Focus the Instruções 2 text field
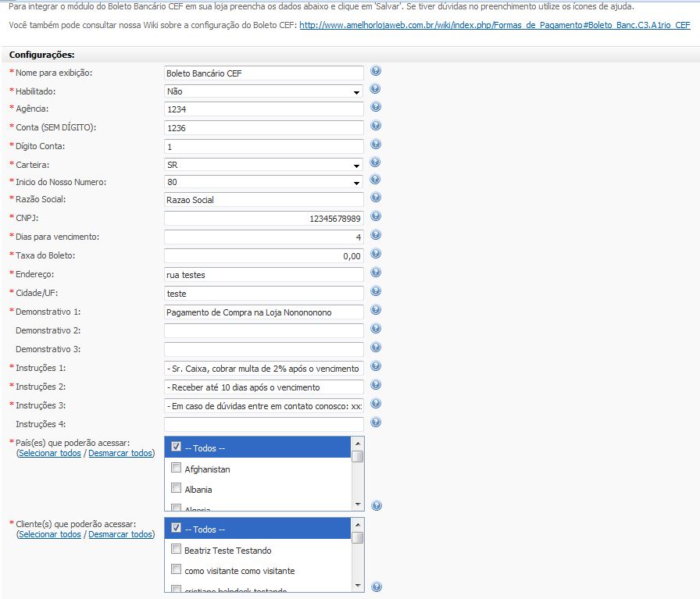 click(x=264, y=387)
